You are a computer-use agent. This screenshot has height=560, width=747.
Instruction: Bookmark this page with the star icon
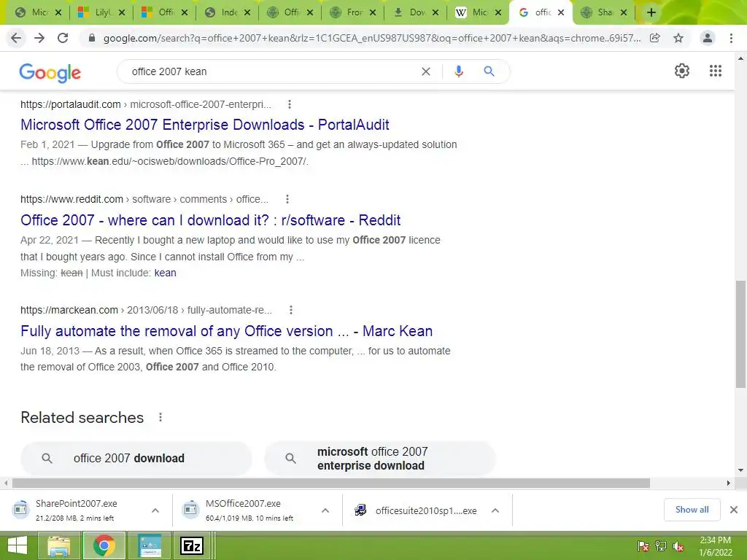click(x=678, y=38)
